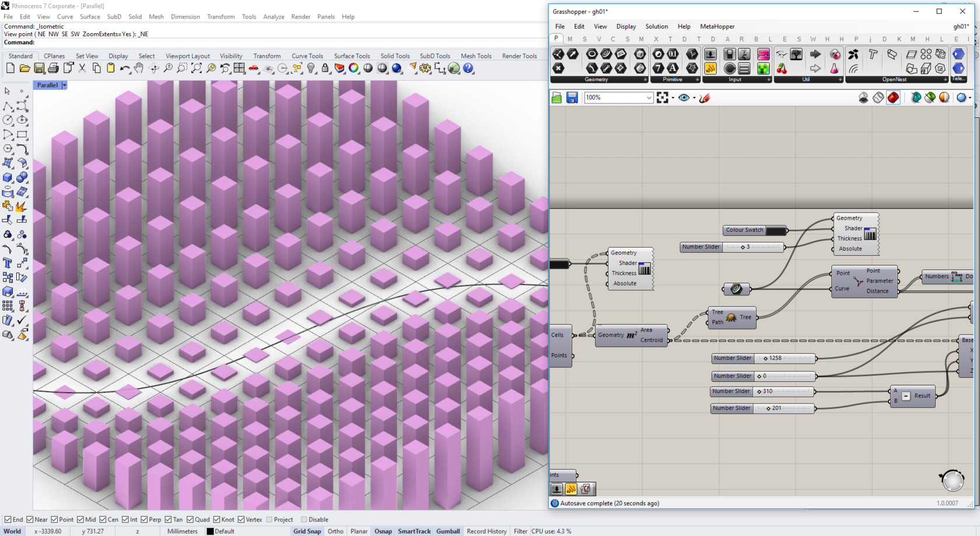The width and height of the screenshot is (980, 536).
Task: Click the red shaded preview mode icon
Action: click(x=893, y=98)
